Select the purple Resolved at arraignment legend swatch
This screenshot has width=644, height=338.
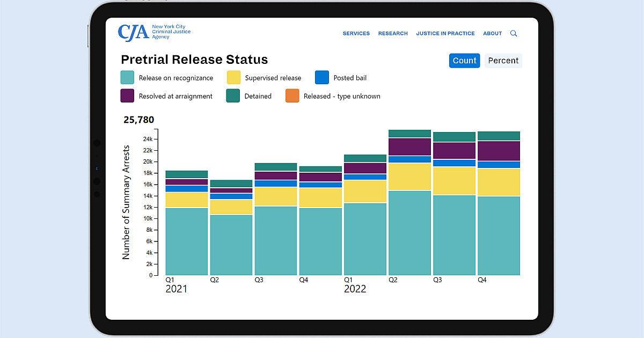click(127, 95)
